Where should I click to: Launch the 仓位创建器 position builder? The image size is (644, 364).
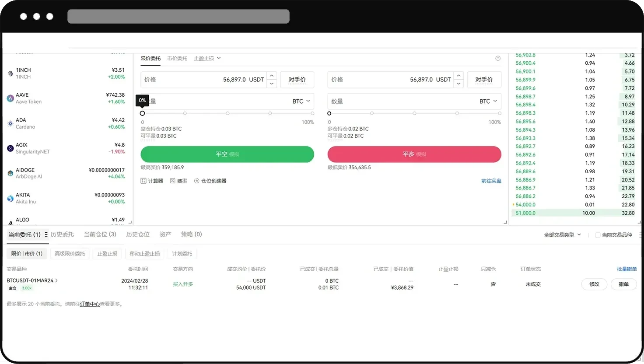(210, 180)
